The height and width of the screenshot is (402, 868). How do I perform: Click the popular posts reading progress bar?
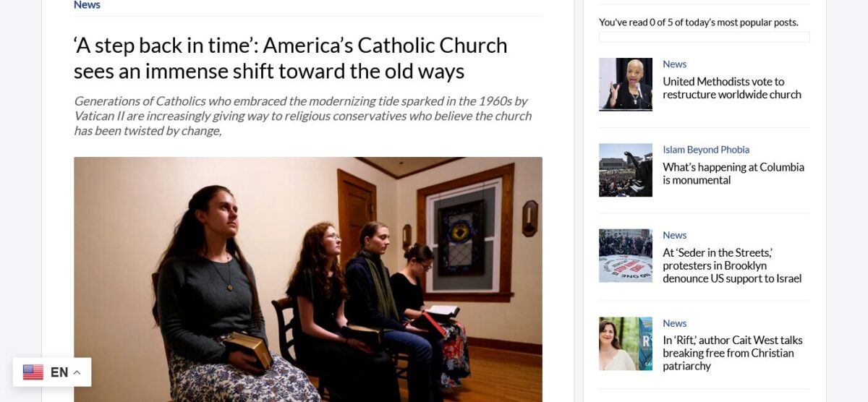pos(705,37)
